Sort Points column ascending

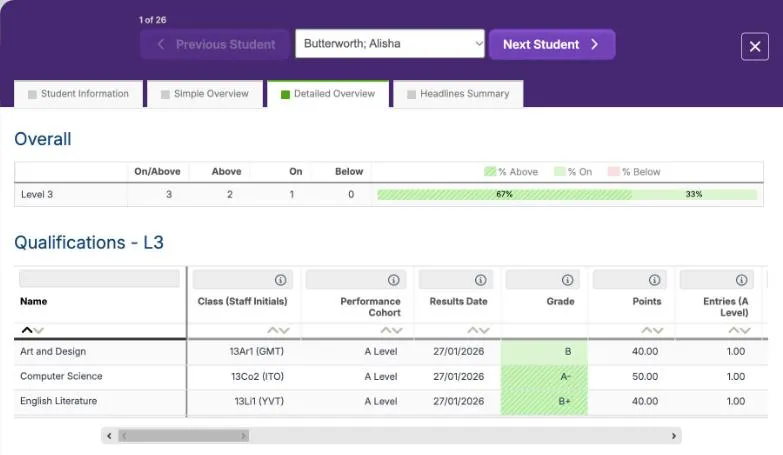coord(646,330)
